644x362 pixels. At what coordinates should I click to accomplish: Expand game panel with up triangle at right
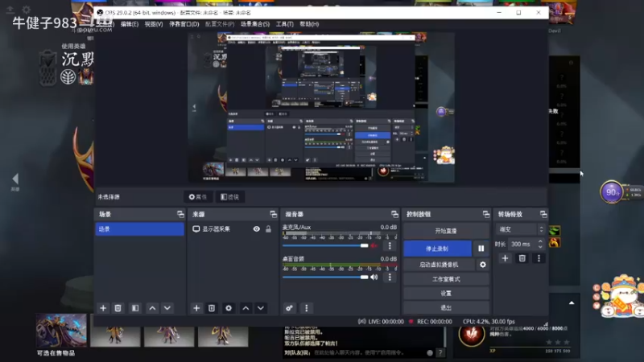pyautogui.click(x=572, y=303)
